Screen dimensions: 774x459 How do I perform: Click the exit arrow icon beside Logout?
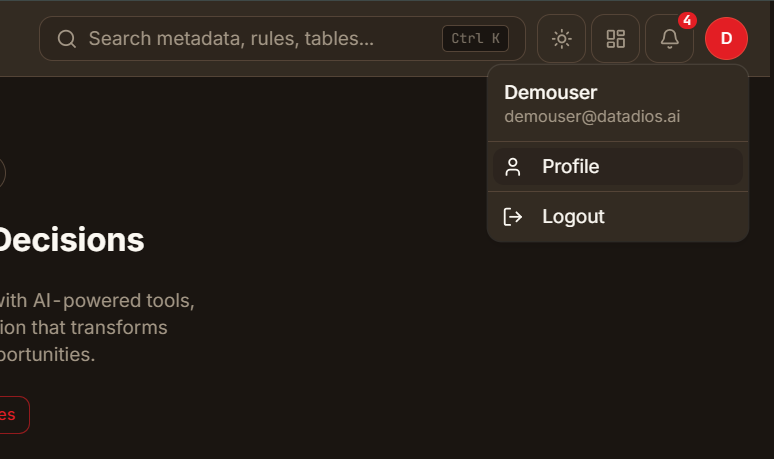pyautogui.click(x=513, y=217)
